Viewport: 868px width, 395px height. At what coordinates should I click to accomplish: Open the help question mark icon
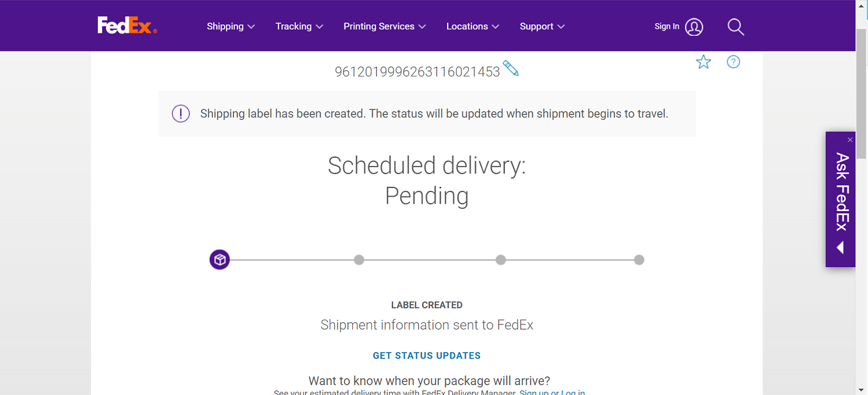tap(733, 62)
